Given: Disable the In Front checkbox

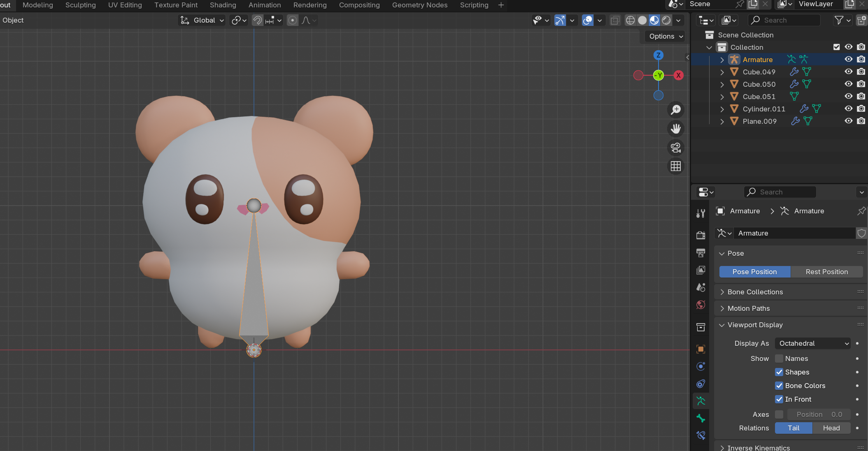Looking at the screenshot, I should pos(779,399).
